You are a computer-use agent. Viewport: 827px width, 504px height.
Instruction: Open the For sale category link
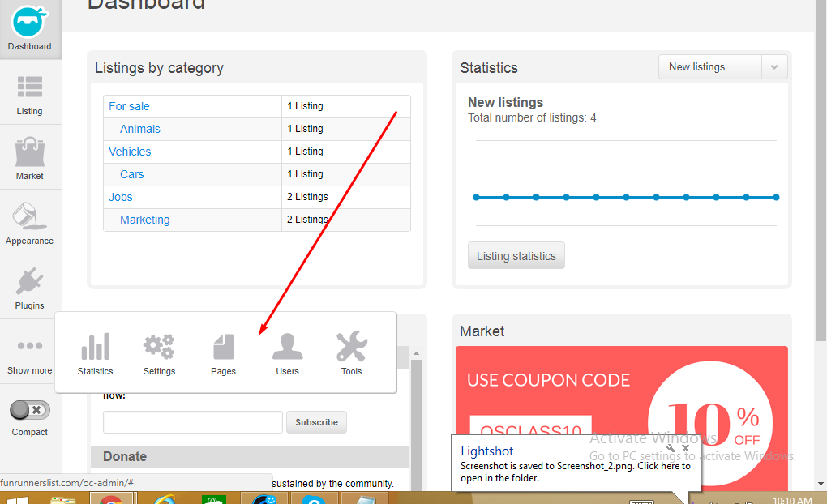(x=129, y=106)
